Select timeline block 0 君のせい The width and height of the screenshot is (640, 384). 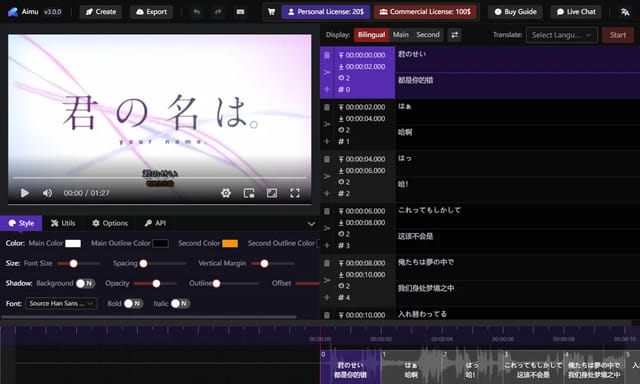click(x=350, y=366)
